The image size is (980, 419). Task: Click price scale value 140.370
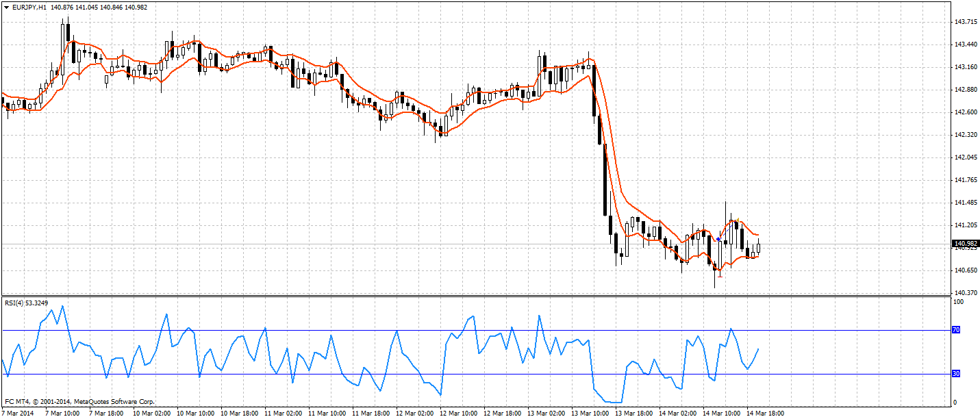point(965,293)
